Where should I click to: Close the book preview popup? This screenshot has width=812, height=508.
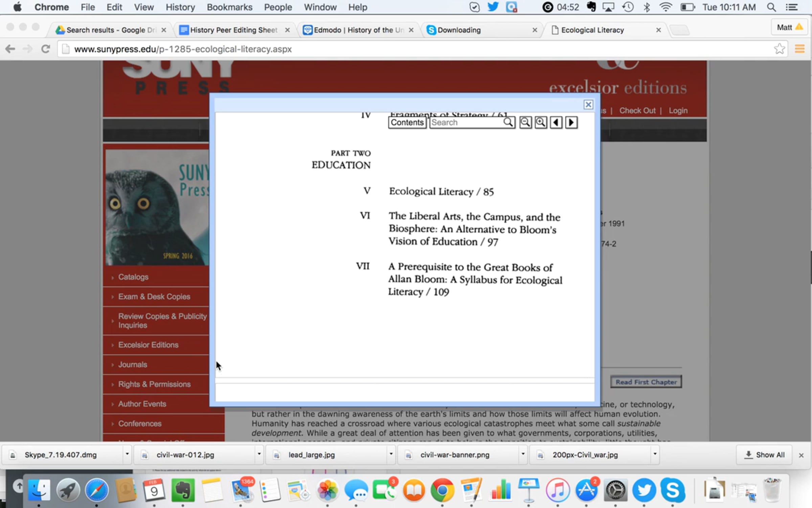(588, 105)
